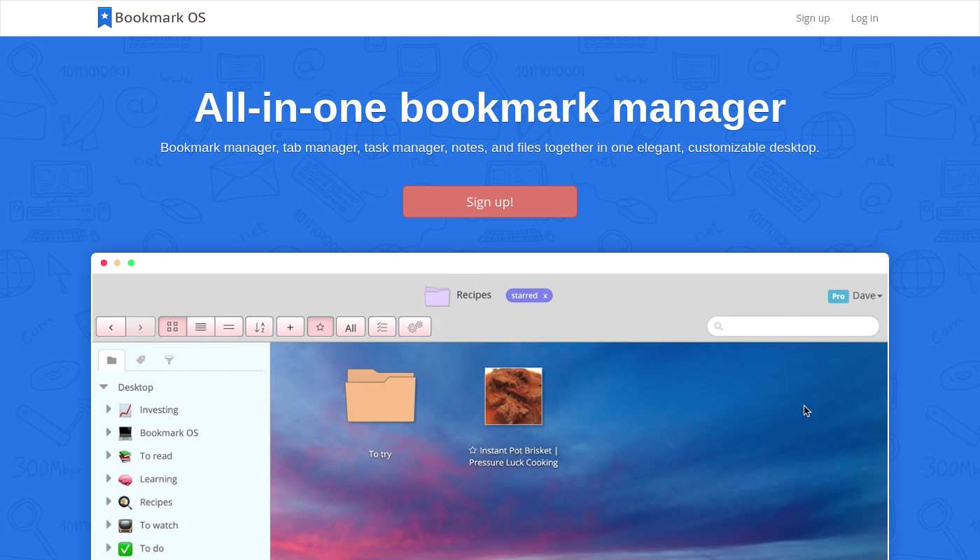Open the Dave account dropdown

click(x=867, y=295)
